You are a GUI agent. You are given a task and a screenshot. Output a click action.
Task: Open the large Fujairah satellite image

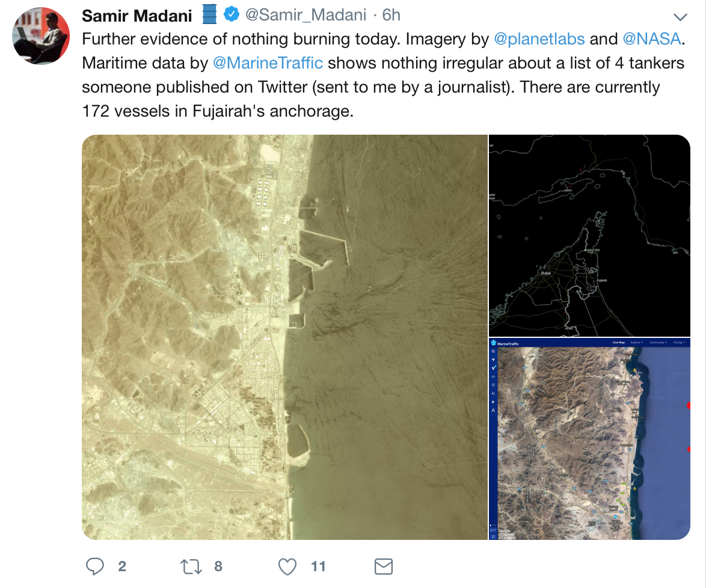(x=284, y=337)
